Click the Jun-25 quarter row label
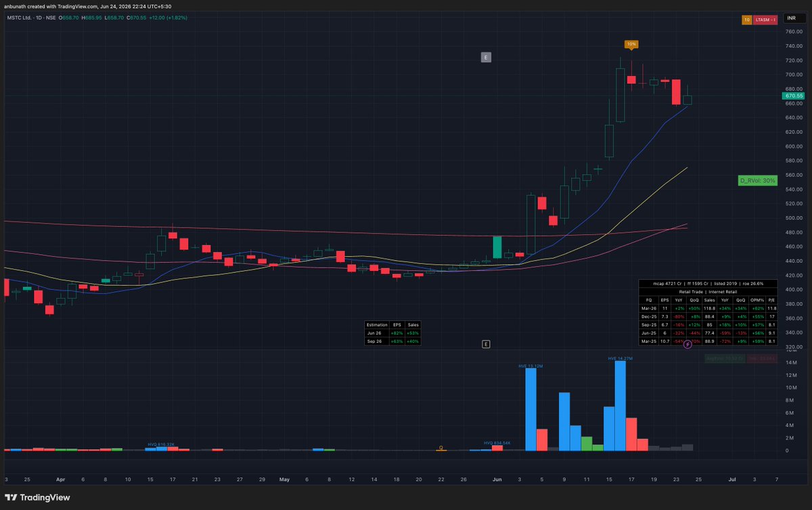The image size is (812, 510). point(649,335)
